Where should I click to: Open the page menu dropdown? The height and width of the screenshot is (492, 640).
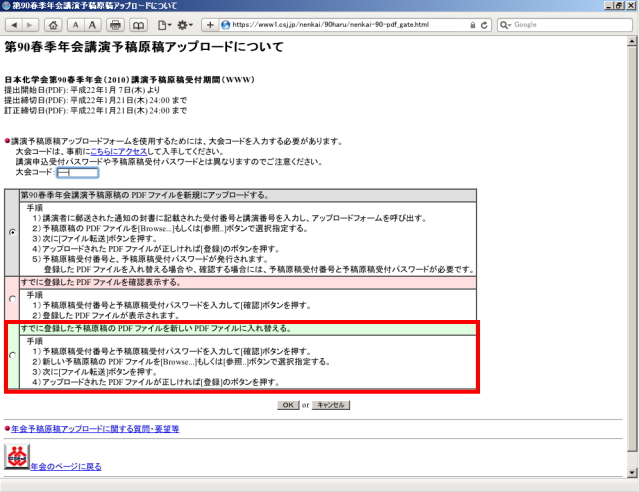(x=164, y=25)
